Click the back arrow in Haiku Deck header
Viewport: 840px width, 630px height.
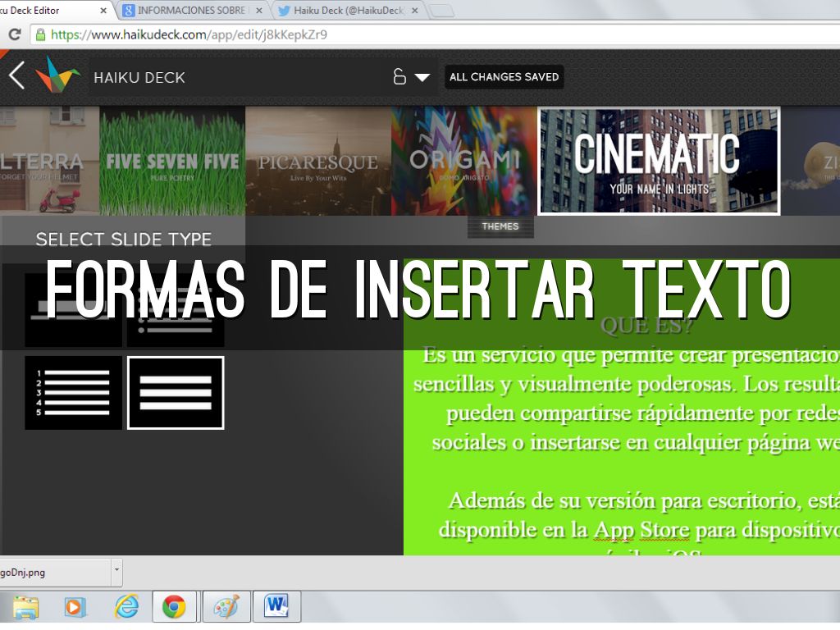point(16,75)
